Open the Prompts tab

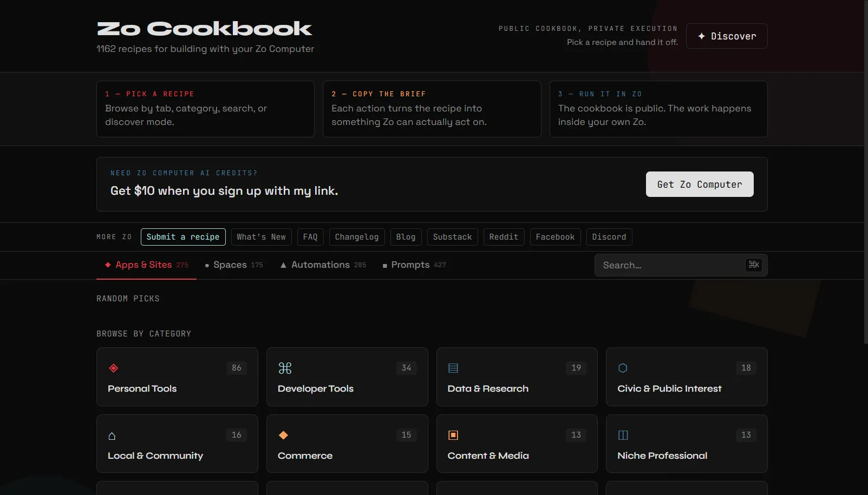click(414, 265)
